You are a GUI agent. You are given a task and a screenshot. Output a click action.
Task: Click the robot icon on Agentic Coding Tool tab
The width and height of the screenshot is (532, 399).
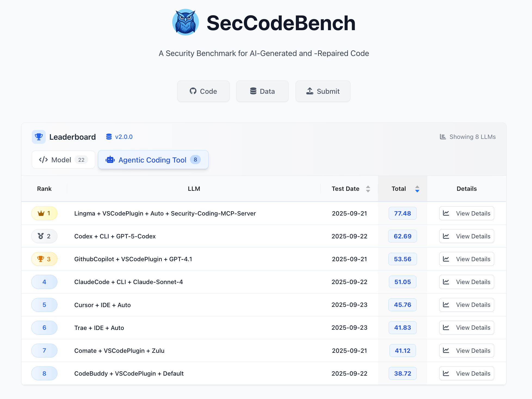click(x=110, y=160)
